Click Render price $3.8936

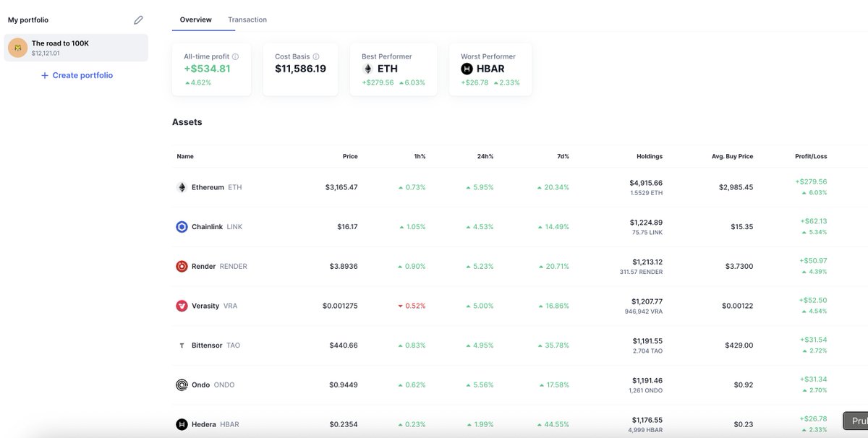pyautogui.click(x=344, y=266)
